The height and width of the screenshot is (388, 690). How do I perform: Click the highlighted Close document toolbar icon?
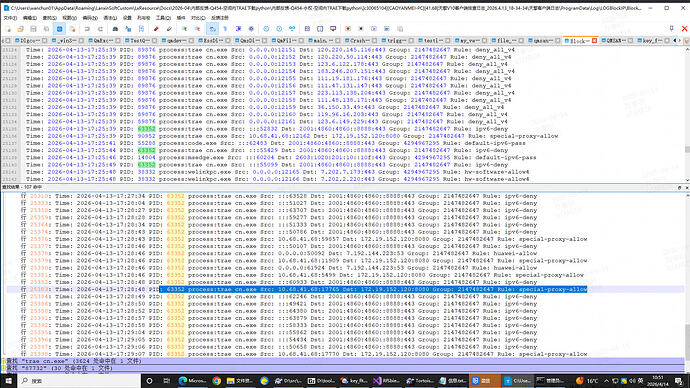point(59,29)
